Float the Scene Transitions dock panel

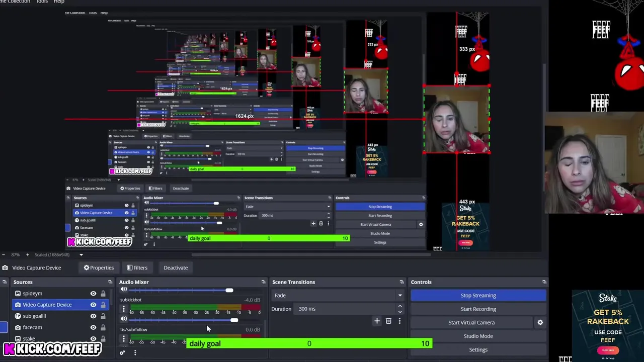[401, 282]
